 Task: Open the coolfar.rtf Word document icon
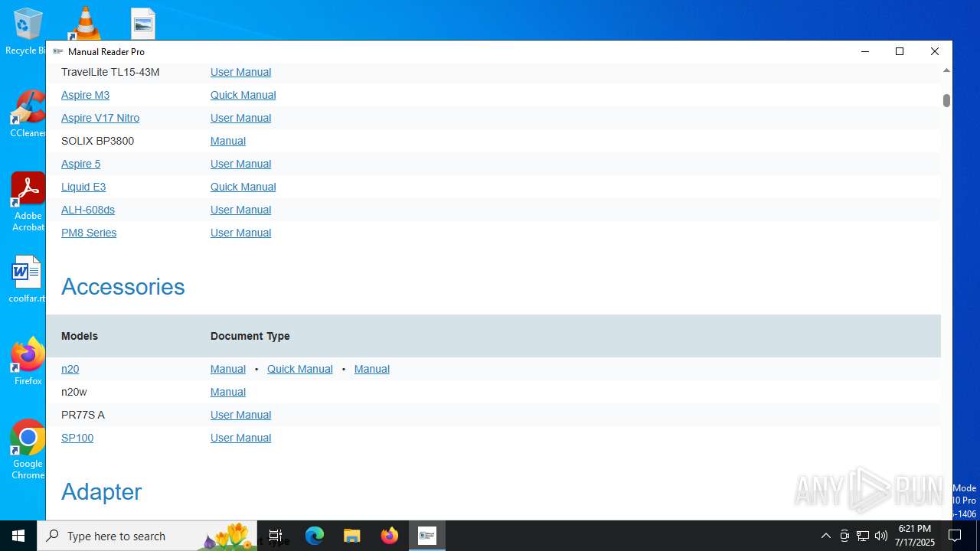point(28,279)
